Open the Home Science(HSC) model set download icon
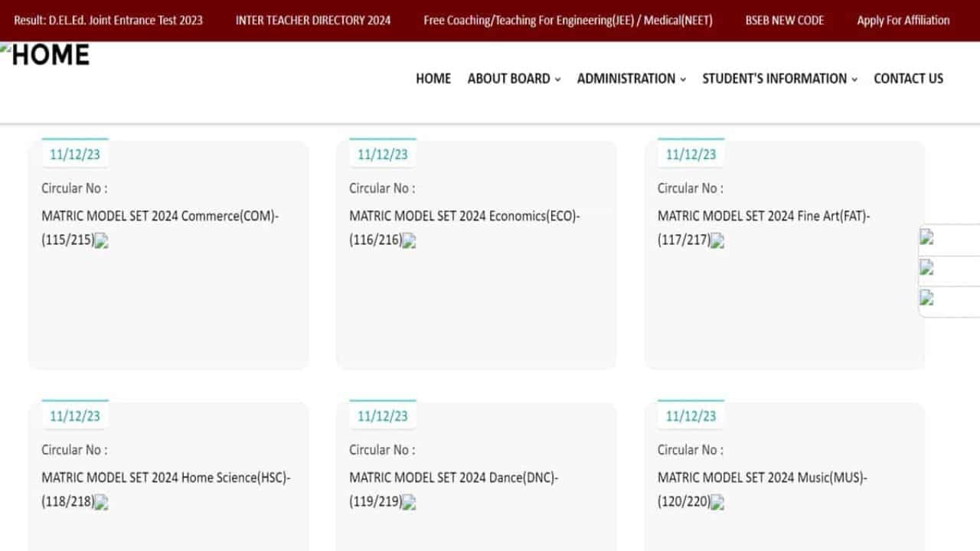This screenshot has height=551, width=980. pyautogui.click(x=102, y=503)
